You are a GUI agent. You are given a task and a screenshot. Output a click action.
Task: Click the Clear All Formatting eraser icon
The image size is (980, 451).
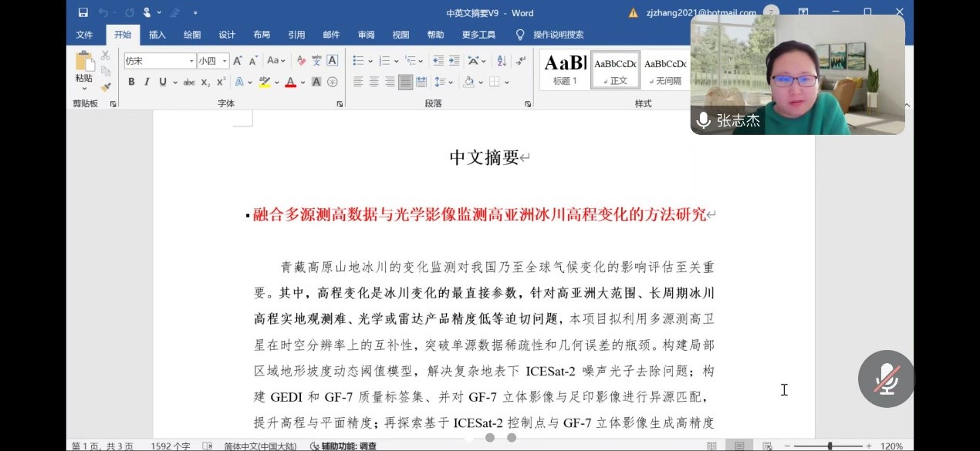point(300,61)
